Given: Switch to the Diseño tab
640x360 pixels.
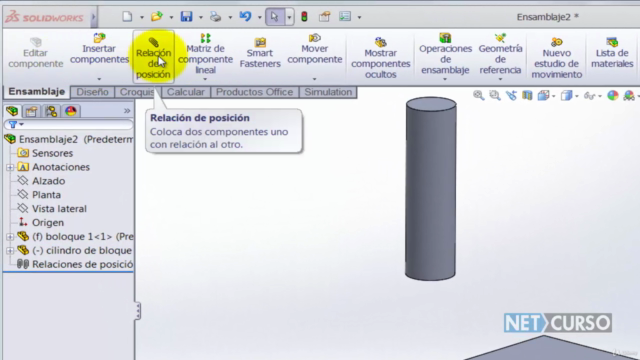Looking at the screenshot, I should click(x=92, y=92).
